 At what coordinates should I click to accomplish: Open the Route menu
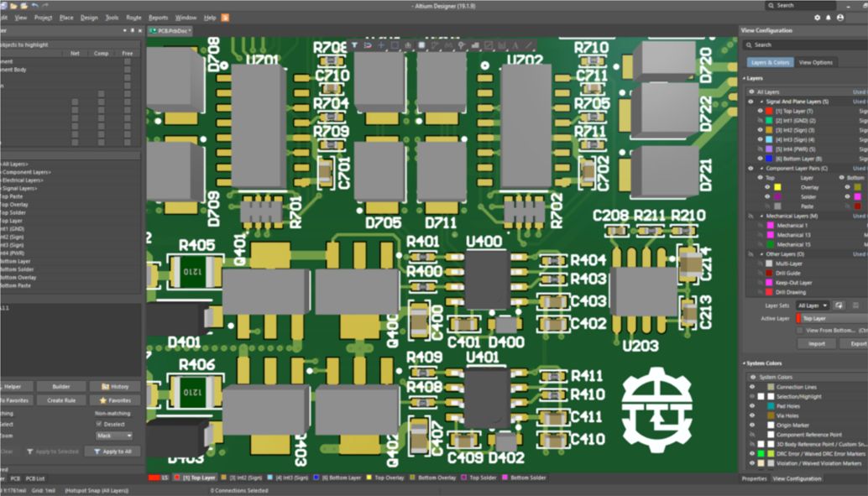point(133,17)
